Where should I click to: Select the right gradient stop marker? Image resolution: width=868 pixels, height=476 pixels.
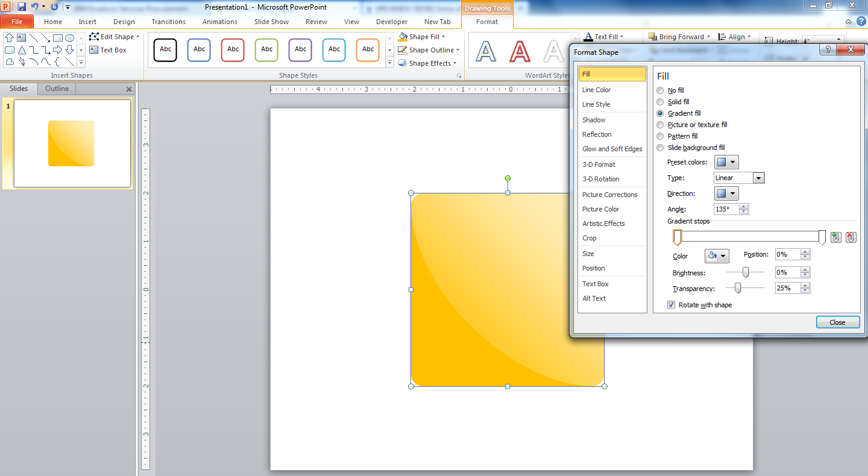pos(822,238)
